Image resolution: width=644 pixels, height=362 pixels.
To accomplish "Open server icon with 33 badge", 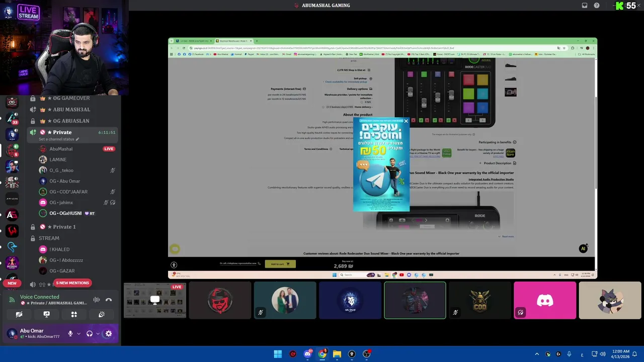I will pos(12,118).
